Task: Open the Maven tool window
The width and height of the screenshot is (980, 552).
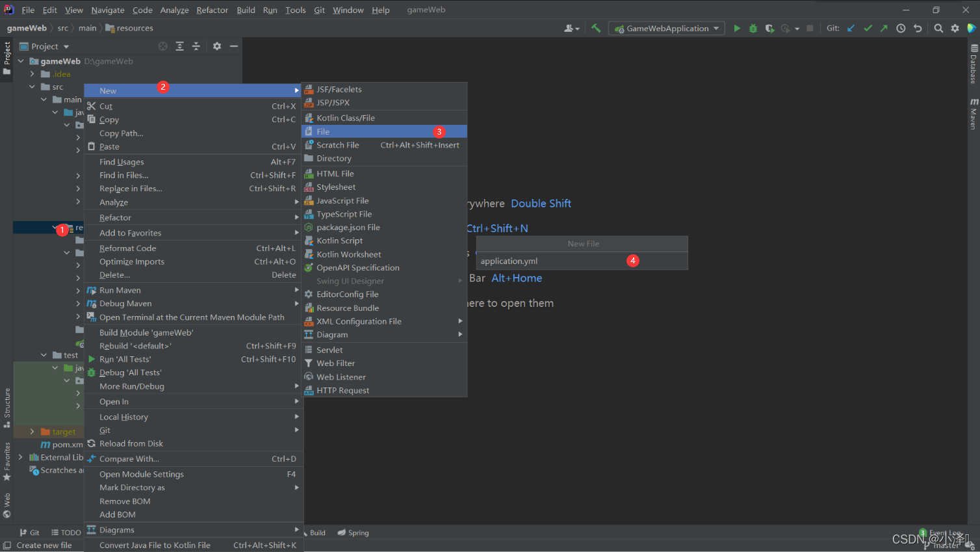Action: click(x=974, y=114)
